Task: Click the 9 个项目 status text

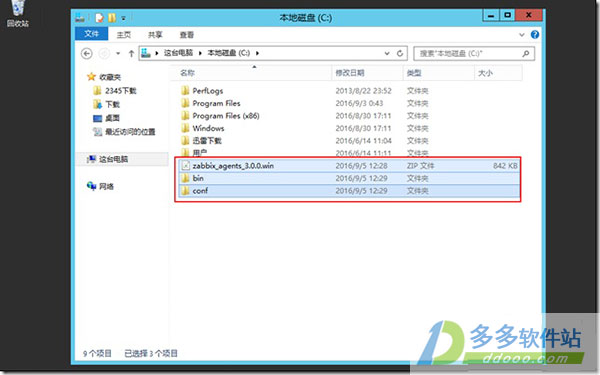Action: (97, 353)
